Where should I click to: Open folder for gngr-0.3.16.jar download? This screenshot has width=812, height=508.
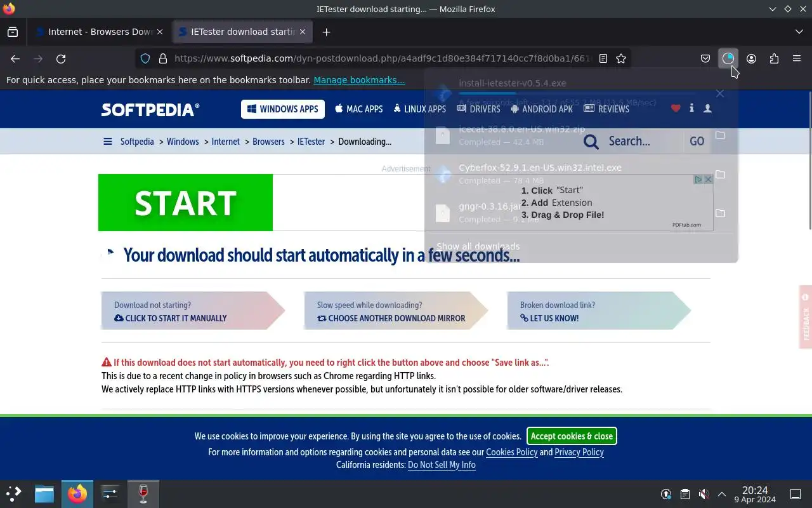720,213
